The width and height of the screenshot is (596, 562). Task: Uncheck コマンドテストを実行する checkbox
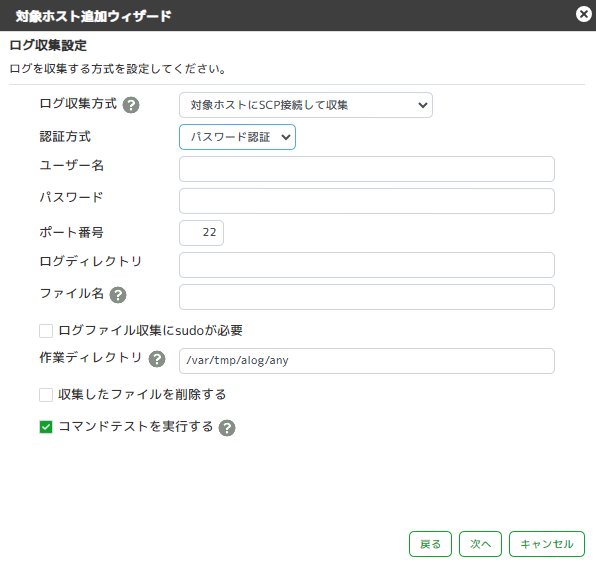pyautogui.click(x=46, y=427)
